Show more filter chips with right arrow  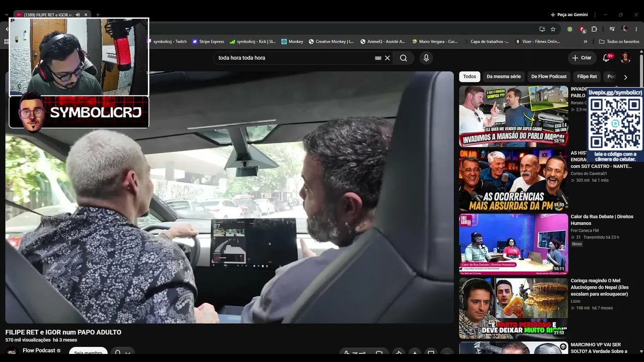tap(625, 77)
